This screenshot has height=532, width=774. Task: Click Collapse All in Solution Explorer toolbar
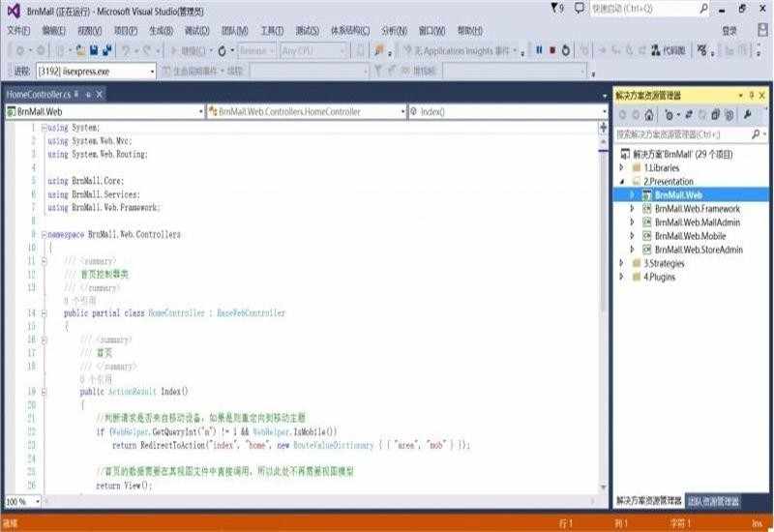coord(715,115)
